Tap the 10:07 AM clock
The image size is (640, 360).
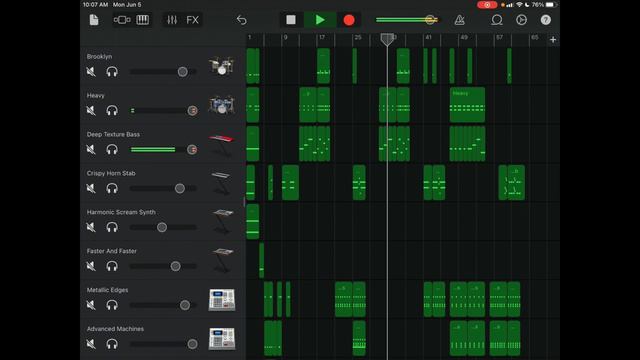point(95,5)
